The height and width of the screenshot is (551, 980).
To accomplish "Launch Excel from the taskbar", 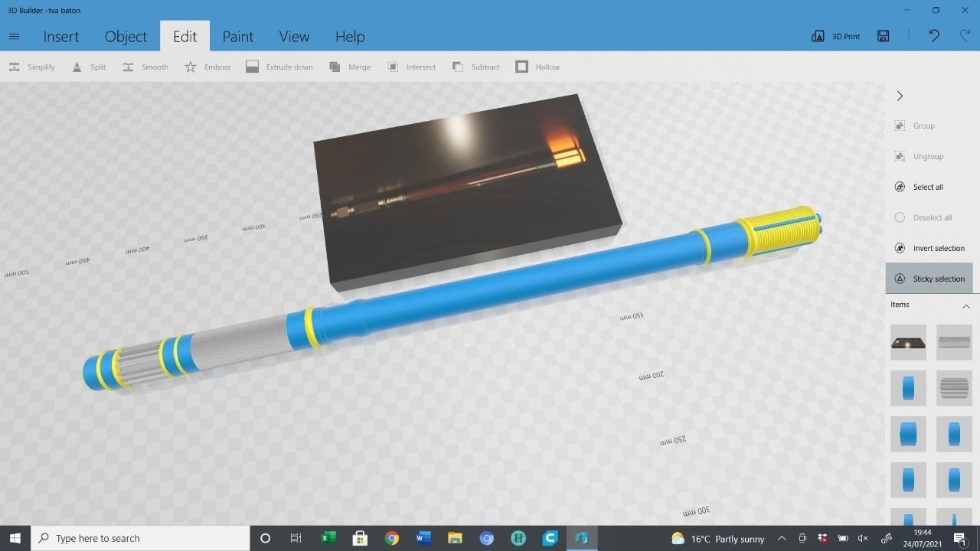I will [328, 538].
